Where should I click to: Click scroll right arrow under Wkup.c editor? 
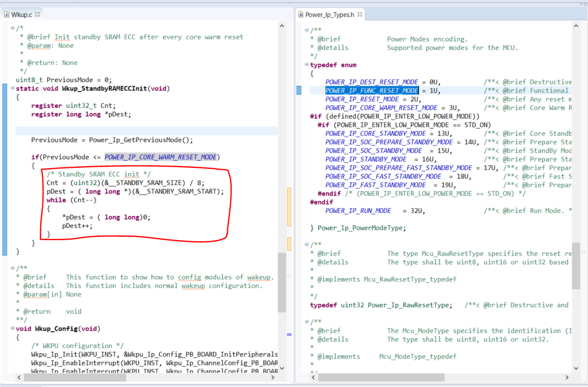273,378
